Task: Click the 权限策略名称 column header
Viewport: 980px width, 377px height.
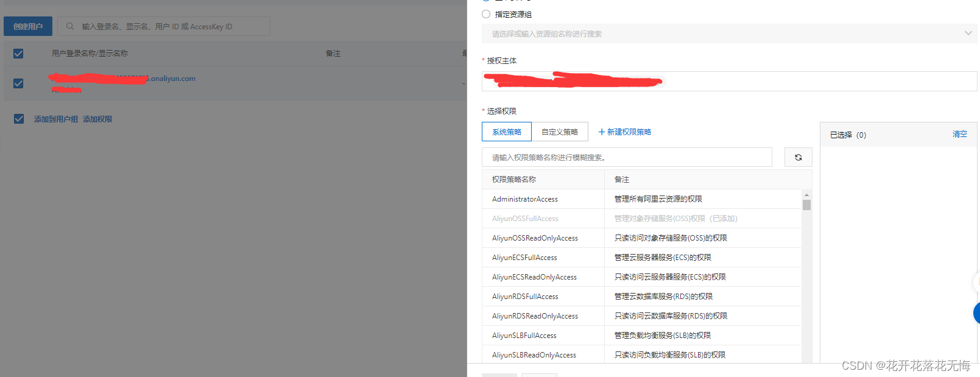Action: coord(514,180)
